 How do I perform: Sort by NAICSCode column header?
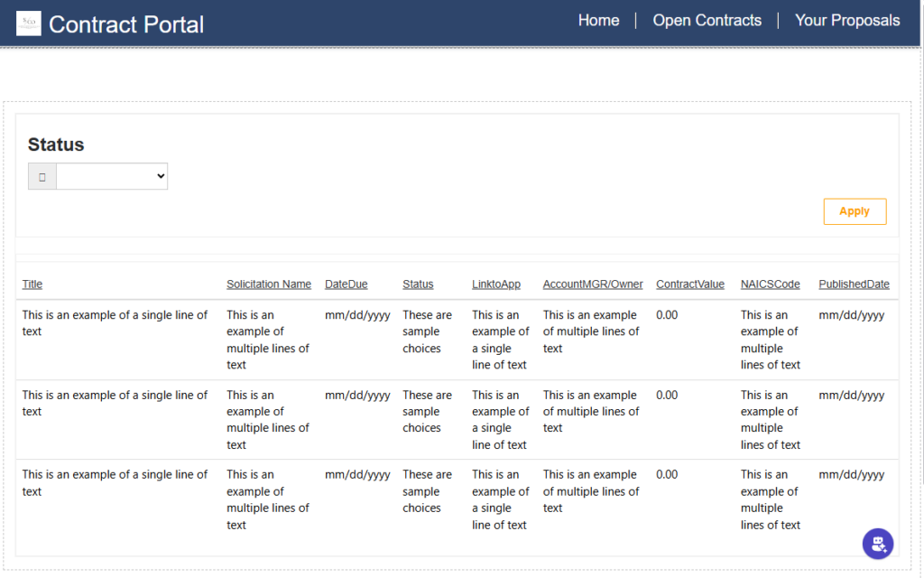(x=771, y=284)
